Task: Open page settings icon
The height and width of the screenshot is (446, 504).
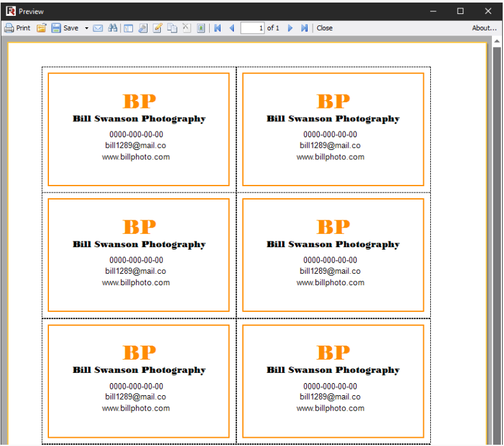Action: (x=201, y=29)
